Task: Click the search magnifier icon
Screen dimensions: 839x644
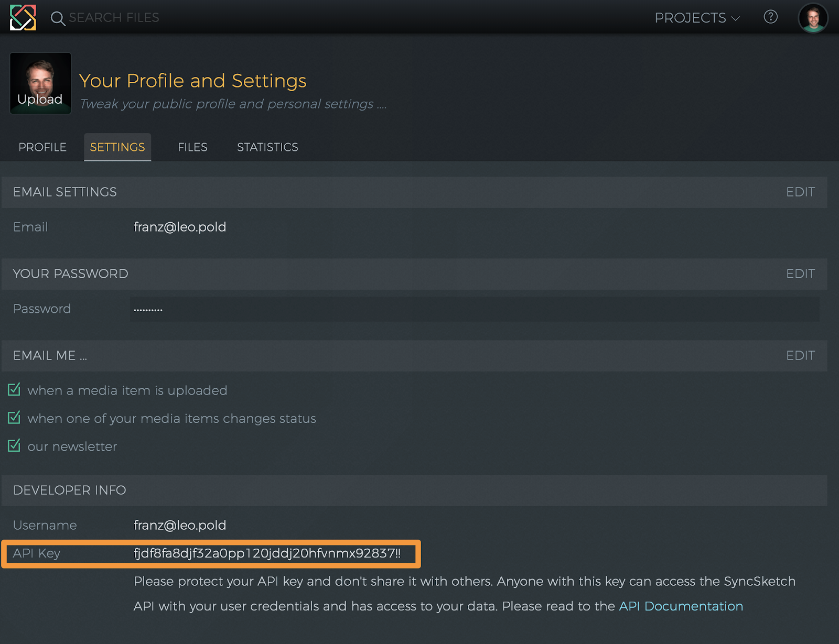Action: click(x=57, y=19)
